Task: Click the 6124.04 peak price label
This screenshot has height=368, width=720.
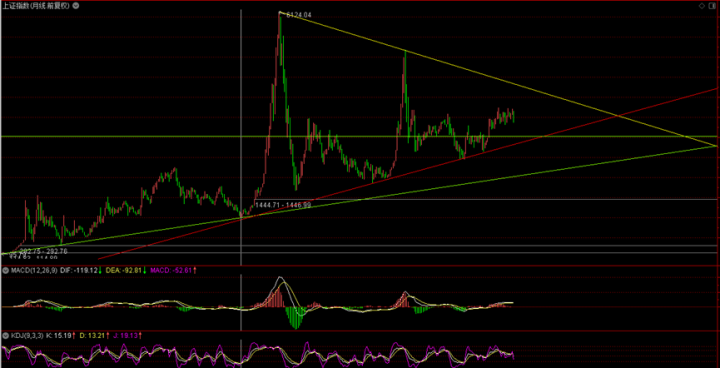Action: pyautogui.click(x=298, y=15)
